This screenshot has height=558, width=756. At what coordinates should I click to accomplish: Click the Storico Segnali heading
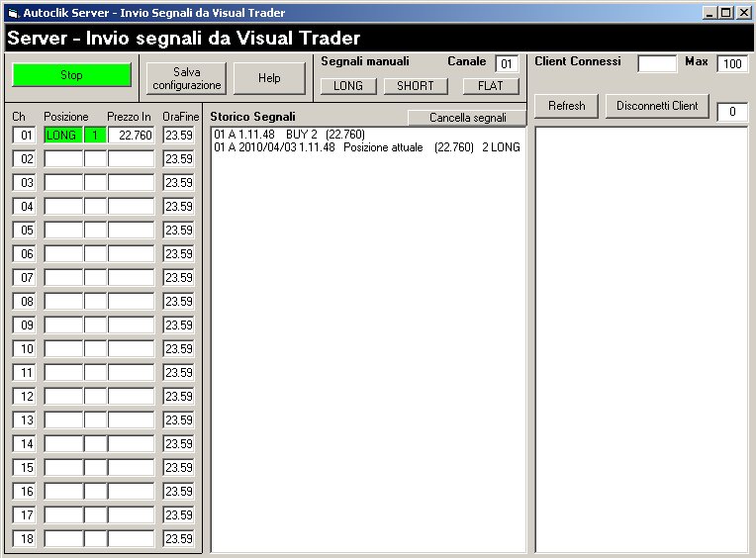pos(252,117)
